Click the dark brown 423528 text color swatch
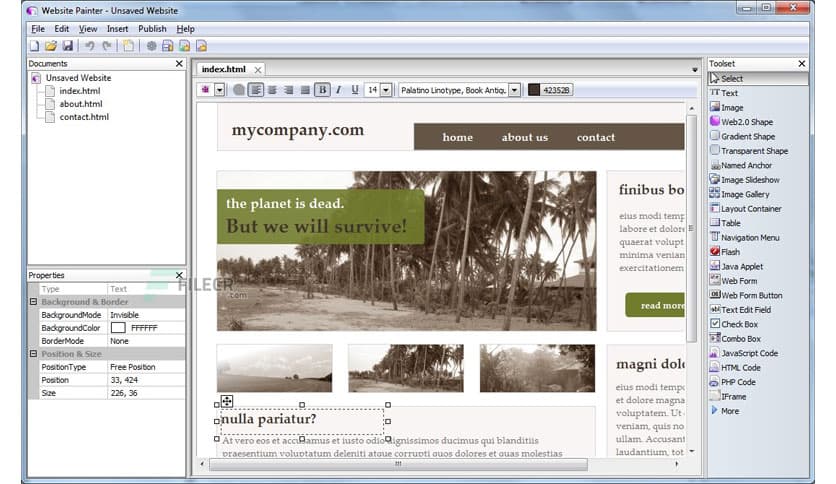This screenshot has width=836, height=484. (534, 90)
